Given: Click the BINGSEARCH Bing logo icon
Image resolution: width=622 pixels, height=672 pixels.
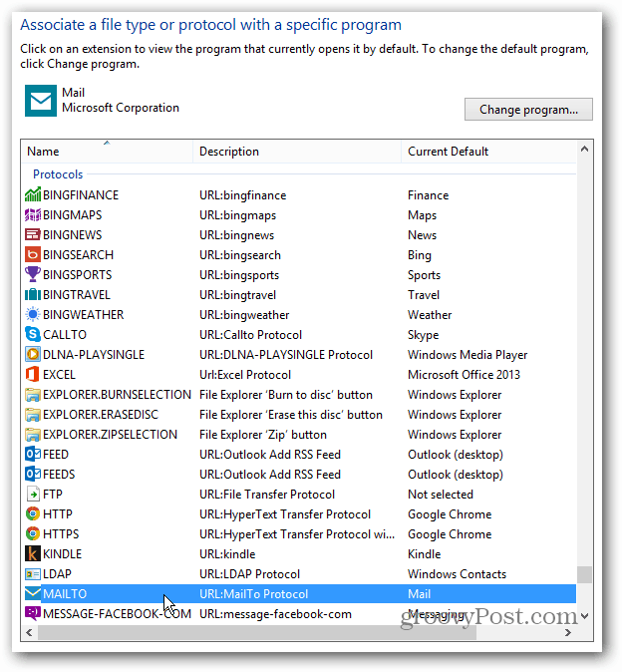Looking at the screenshot, I should (x=33, y=254).
